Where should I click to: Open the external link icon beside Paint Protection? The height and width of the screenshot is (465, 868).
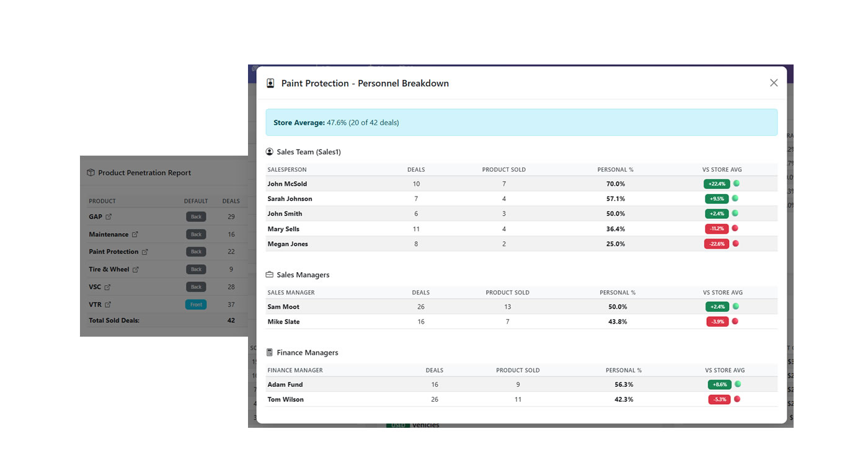[145, 252]
